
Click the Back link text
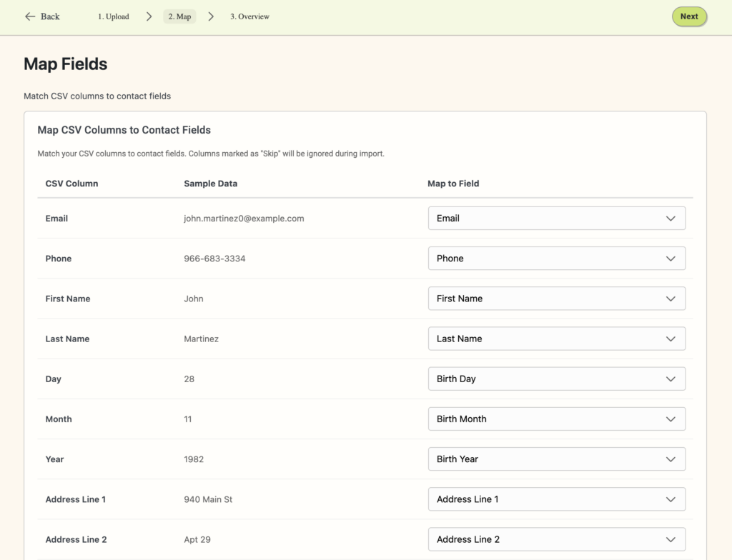50,16
